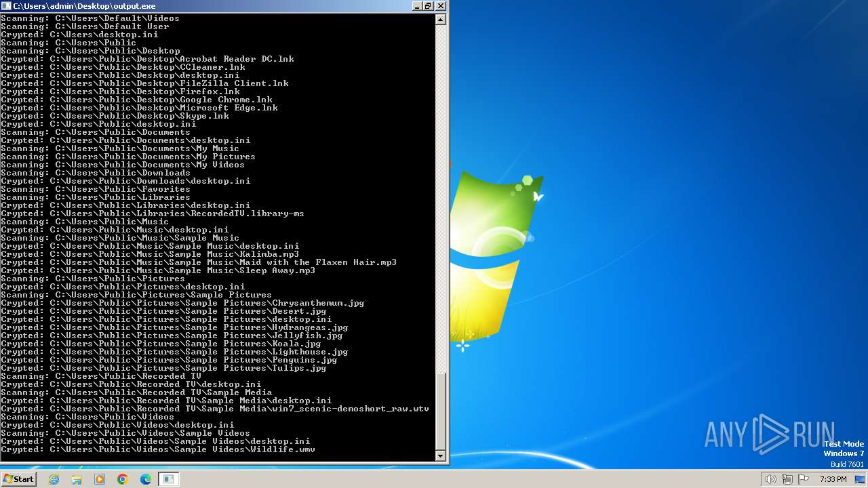Click 'Scanning: C:\Users\Public\Downloads' line

click(x=96, y=173)
